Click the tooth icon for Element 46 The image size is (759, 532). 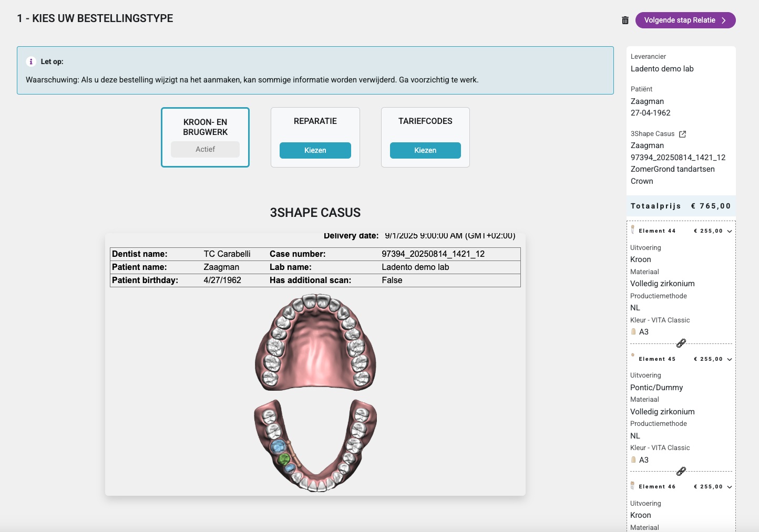[x=633, y=486]
